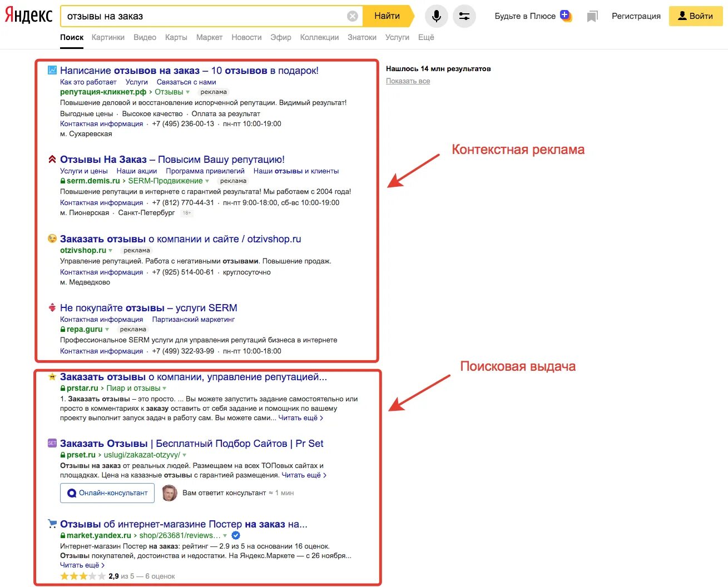The image size is (728, 587).
Task: Click the prstar.ru star favicon
Action: tap(52, 376)
